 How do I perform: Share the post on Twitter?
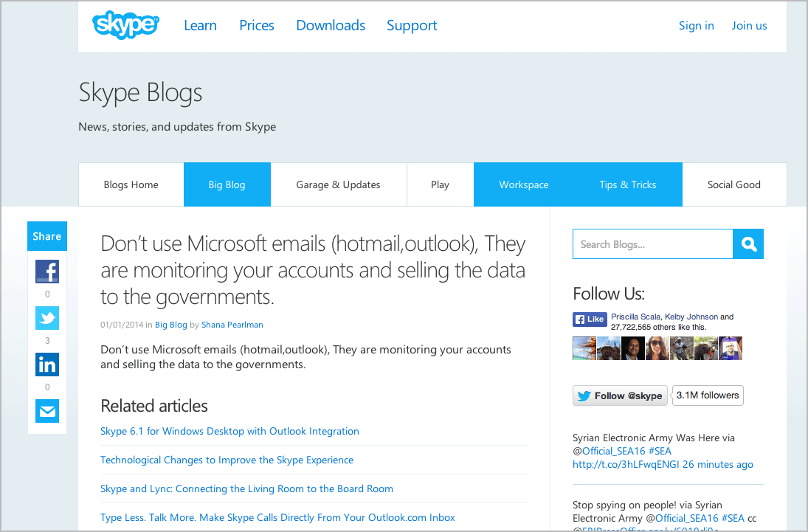pos(47,318)
